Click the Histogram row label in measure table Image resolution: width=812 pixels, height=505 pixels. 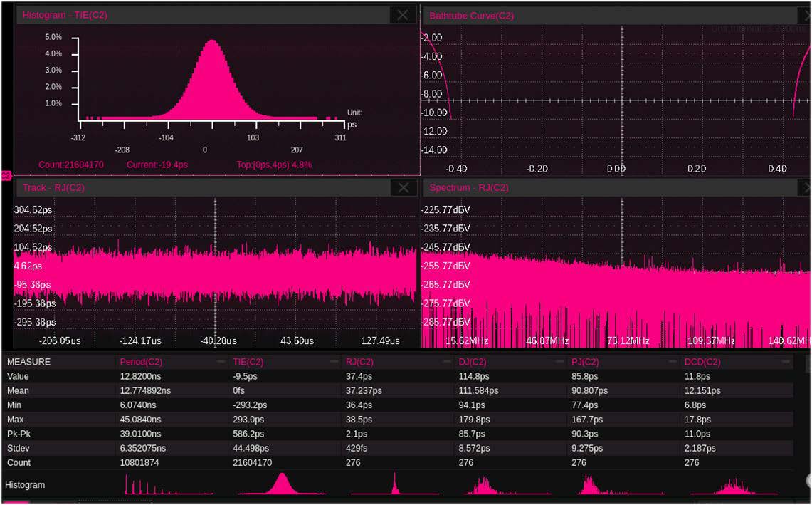25,485
